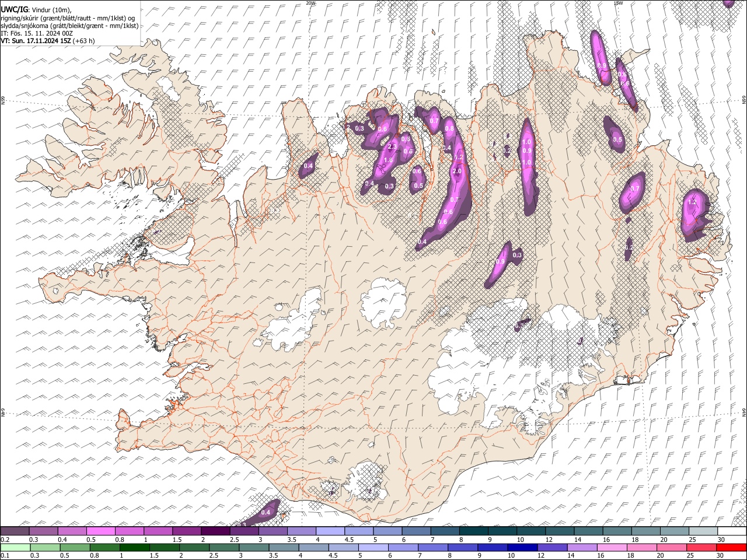Select the dark teal 8–9 swatch in the upper legend
Image resolution: width=747 pixels, height=560 pixels.
click(x=473, y=531)
